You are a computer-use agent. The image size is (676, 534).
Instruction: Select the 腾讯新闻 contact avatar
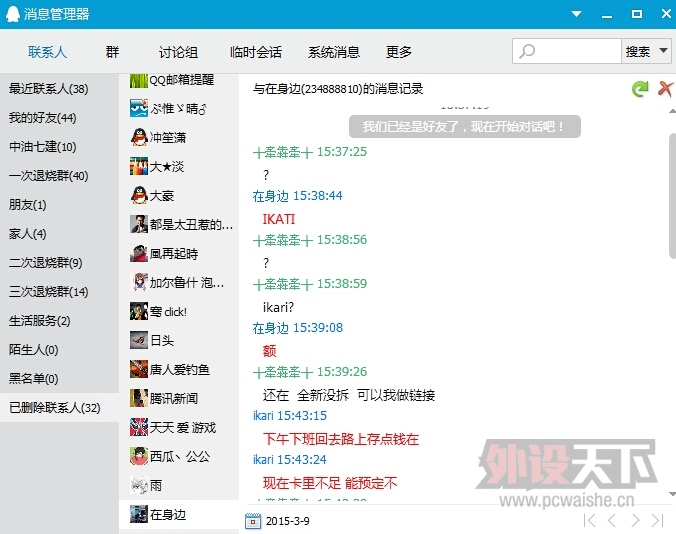[139, 398]
